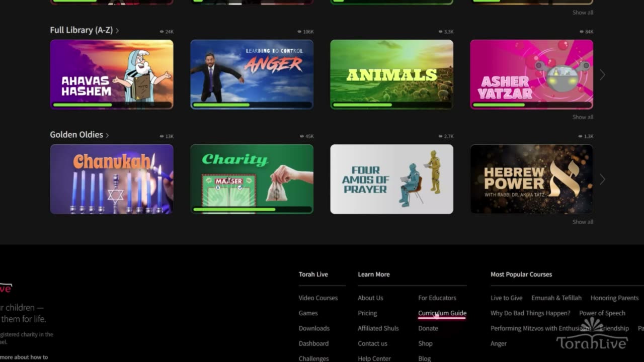
Task: Open the Charity course thumbnail
Action: tap(252, 179)
